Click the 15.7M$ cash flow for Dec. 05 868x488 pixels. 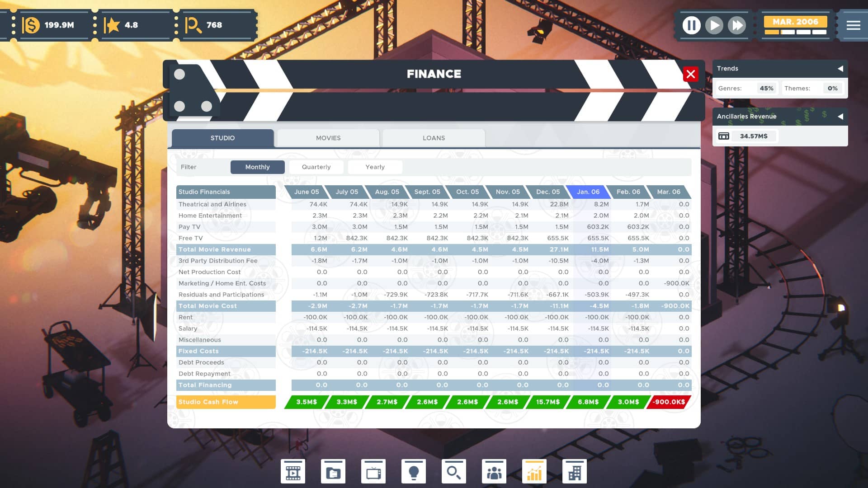click(548, 402)
